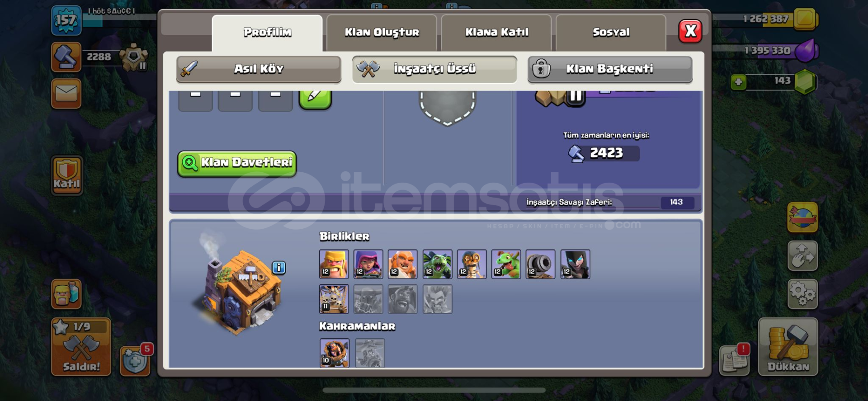The image size is (868, 401).
Task: Switch to Klana Katıl tab
Action: (x=496, y=33)
